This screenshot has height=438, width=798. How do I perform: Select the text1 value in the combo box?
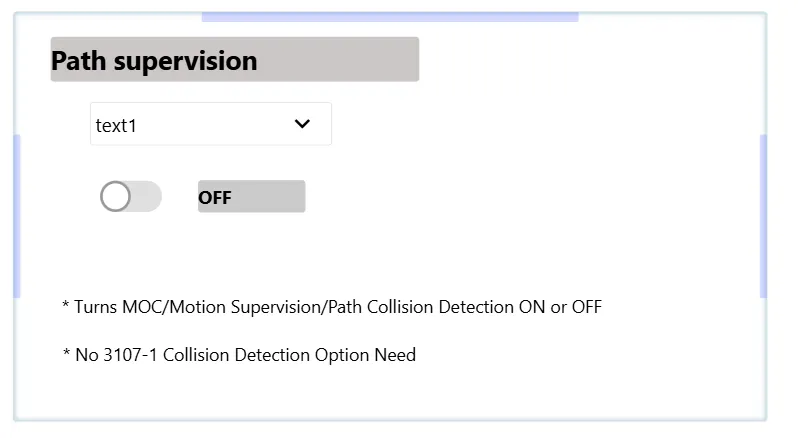(x=116, y=126)
